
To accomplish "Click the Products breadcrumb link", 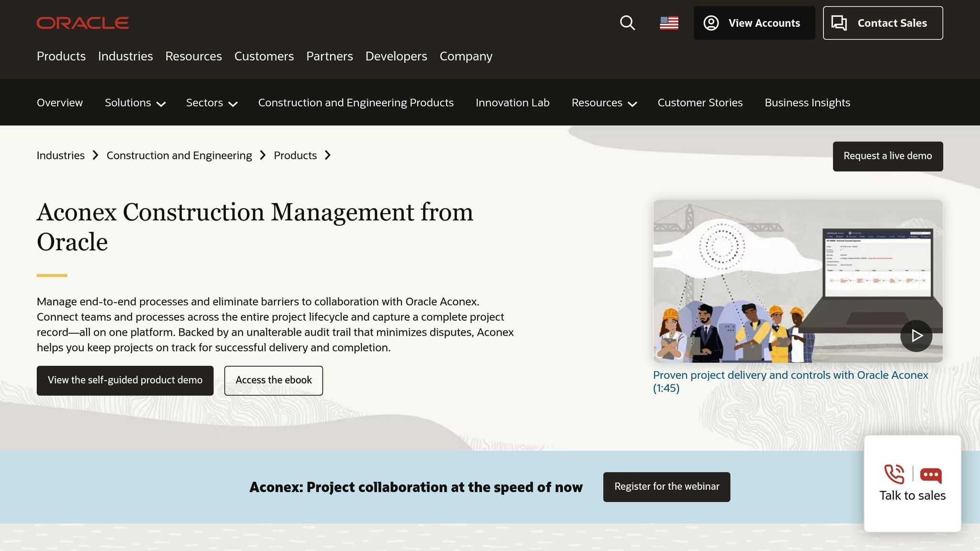I will pos(295,155).
